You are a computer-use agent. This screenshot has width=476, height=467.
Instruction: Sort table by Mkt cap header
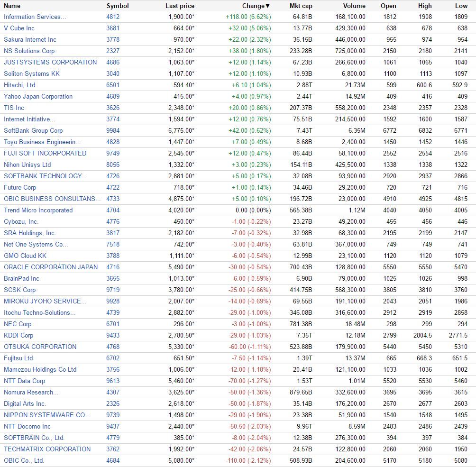point(301,6)
